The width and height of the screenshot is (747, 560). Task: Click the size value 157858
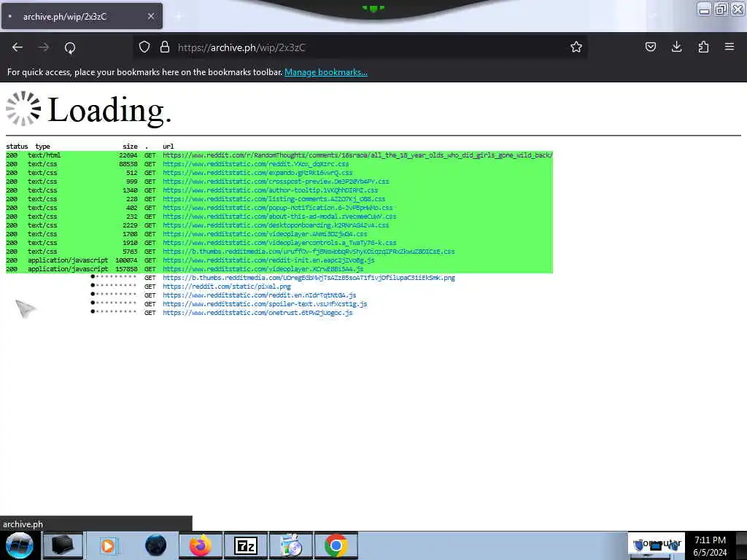[x=126, y=269]
